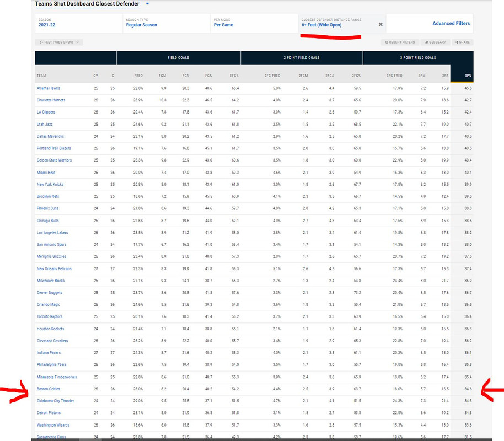This screenshot has width=504, height=441.
Task: Open the New York Knicks team link
Action: coord(50,184)
